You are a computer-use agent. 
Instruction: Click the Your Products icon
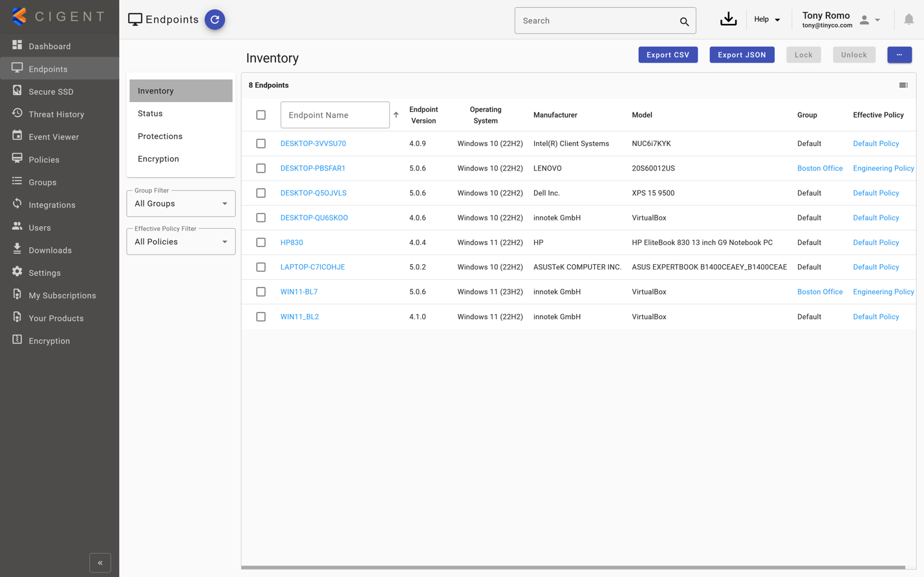pos(17,317)
